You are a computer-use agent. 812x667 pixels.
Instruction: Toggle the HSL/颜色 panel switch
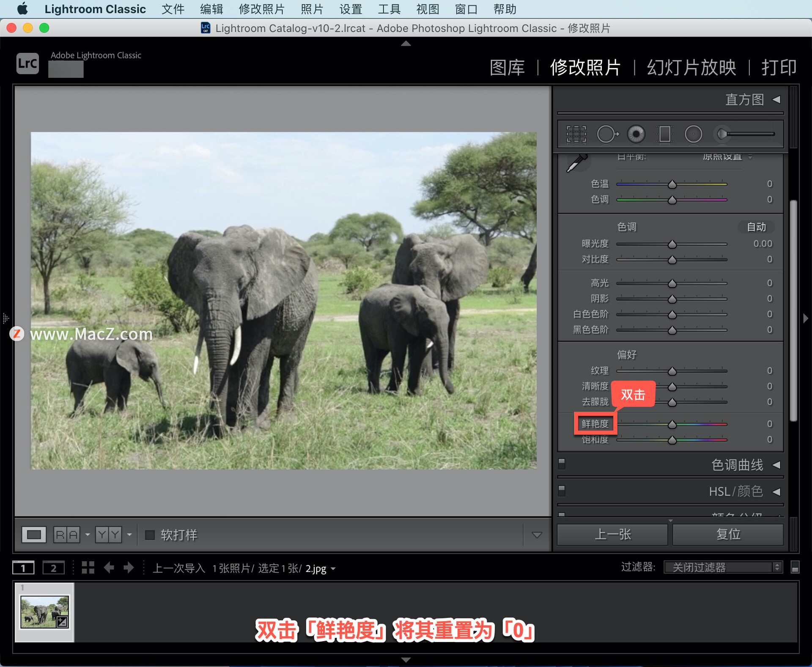tap(562, 491)
